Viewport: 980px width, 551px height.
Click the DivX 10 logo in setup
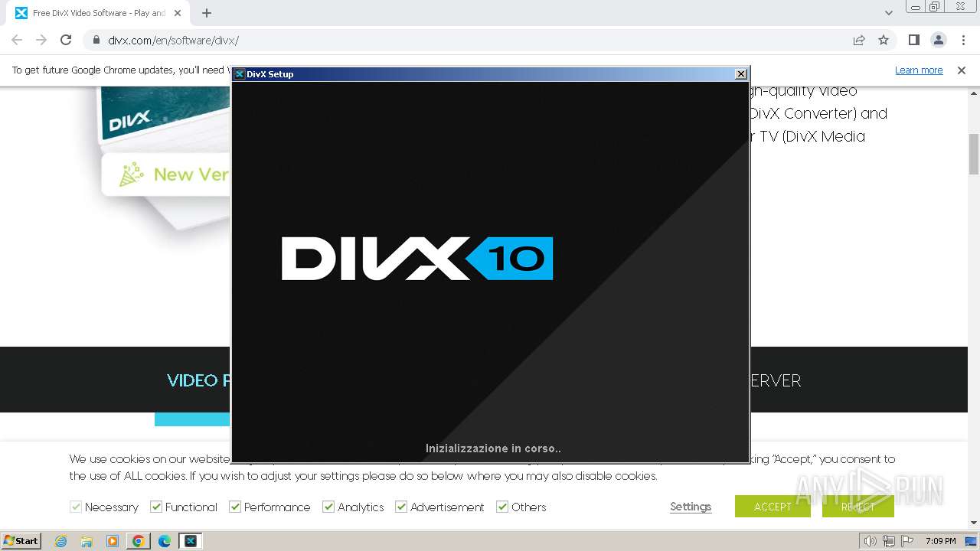417,259
